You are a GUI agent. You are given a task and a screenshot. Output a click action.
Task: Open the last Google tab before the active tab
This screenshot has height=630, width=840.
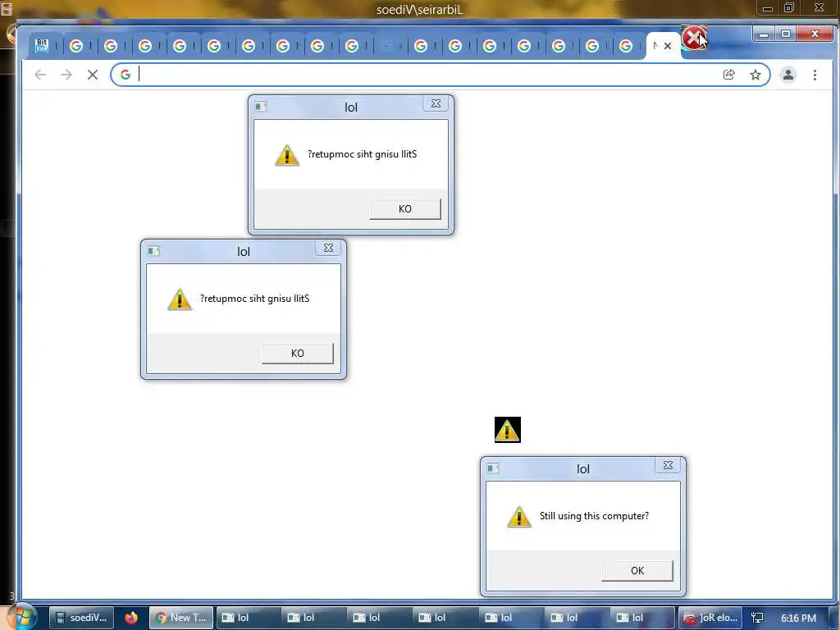[x=626, y=46]
